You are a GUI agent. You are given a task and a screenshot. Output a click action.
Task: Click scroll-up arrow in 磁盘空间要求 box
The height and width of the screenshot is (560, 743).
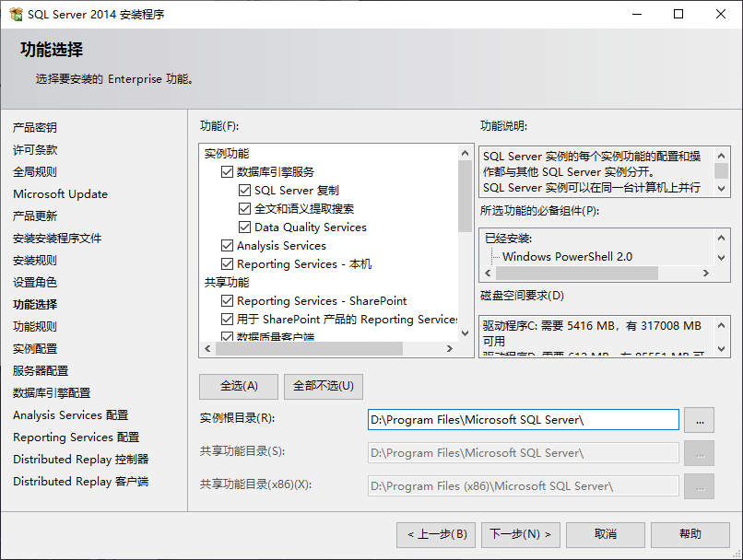tap(721, 325)
